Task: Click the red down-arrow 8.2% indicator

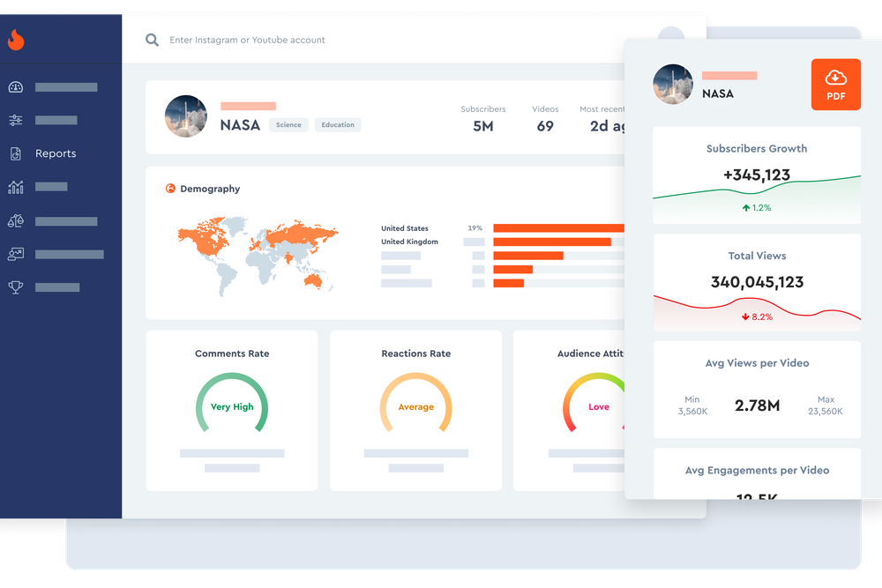Action: tap(757, 317)
